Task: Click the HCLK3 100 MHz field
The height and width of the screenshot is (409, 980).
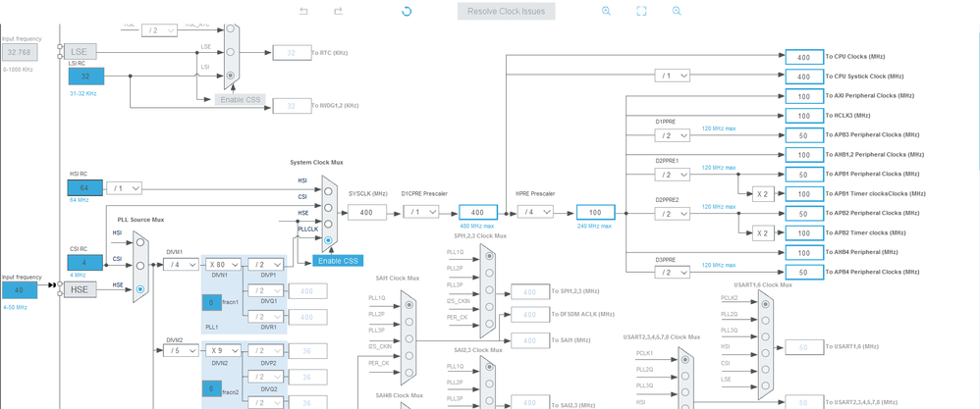Action: click(x=804, y=116)
